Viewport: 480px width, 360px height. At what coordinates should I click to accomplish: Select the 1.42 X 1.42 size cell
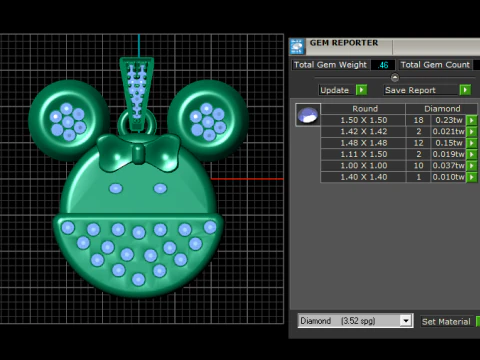coord(363,131)
